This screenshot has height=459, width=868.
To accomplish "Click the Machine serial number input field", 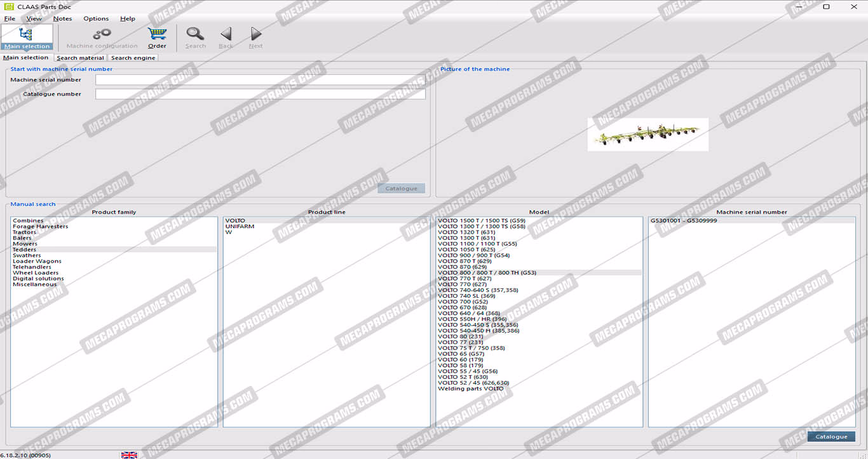I will [x=260, y=80].
